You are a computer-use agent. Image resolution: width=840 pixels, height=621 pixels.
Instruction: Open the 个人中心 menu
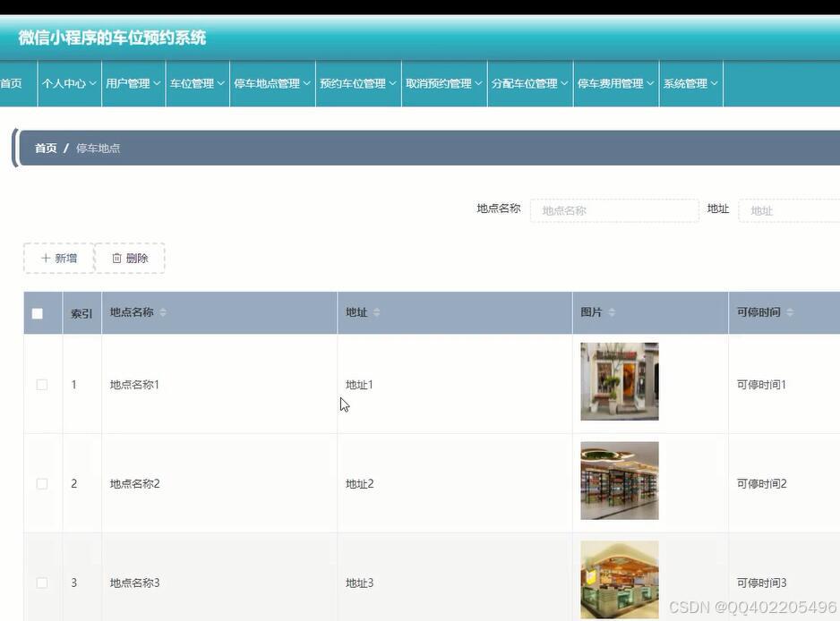click(68, 83)
